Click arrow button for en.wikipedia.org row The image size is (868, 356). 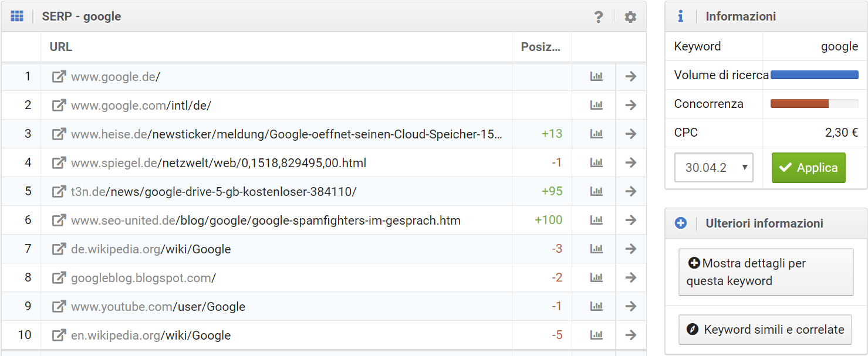pyautogui.click(x=631, y=335)
